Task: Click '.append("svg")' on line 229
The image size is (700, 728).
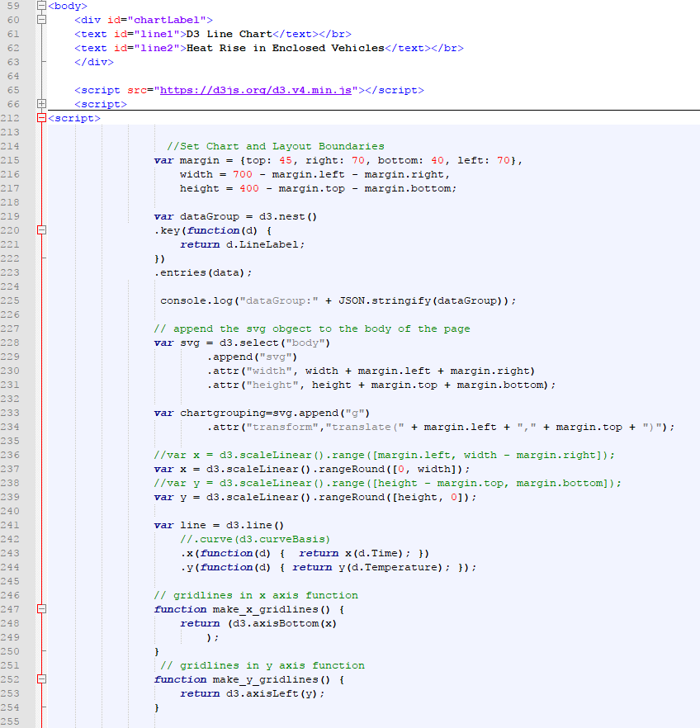Action: pyautogui.click(x=252, y=357)
